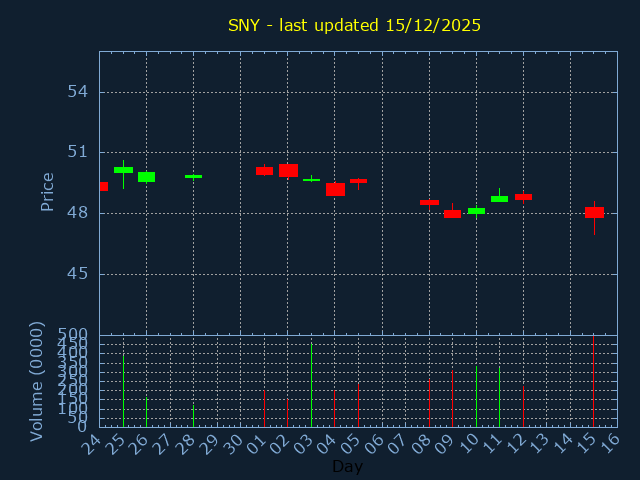Select the thin green candlestick for day 03

point(311,180)
